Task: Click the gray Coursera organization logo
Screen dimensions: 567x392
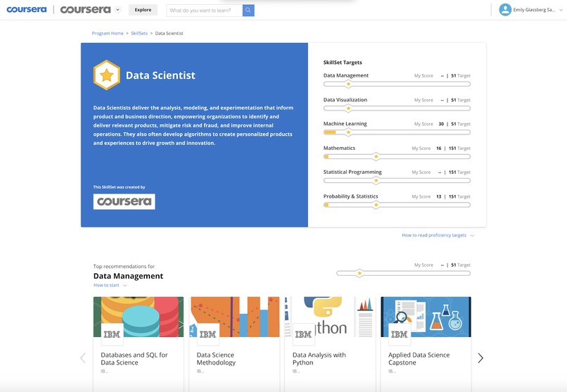Action: 85,10
